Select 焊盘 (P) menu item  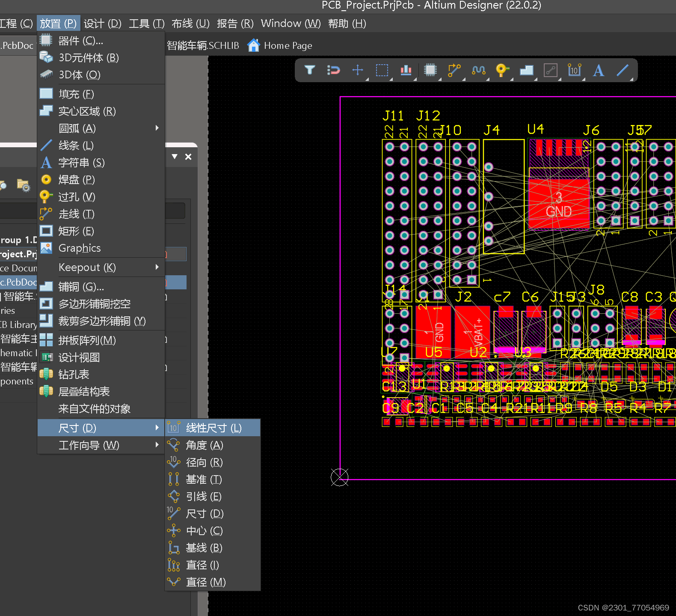tap(101, 180)
